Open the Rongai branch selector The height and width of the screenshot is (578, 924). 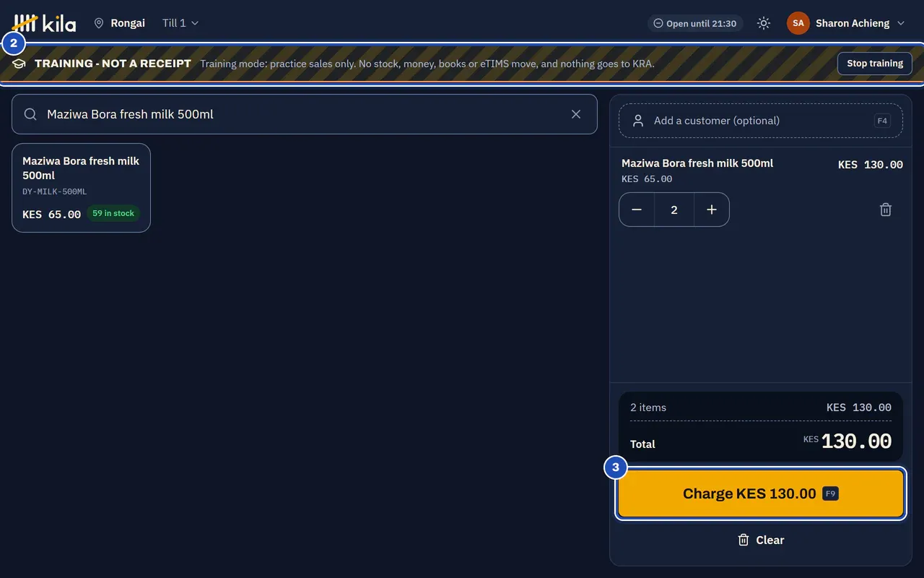(x=120, y=23)
